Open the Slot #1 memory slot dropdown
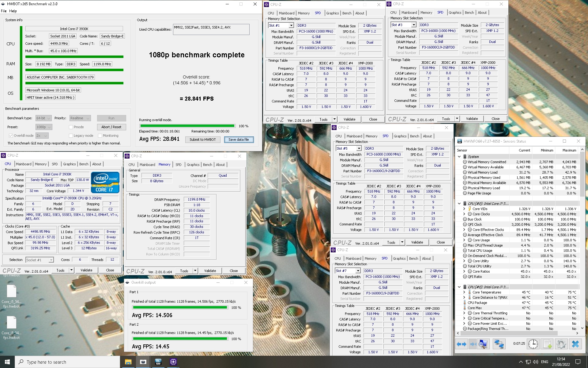 coord(281,25)
